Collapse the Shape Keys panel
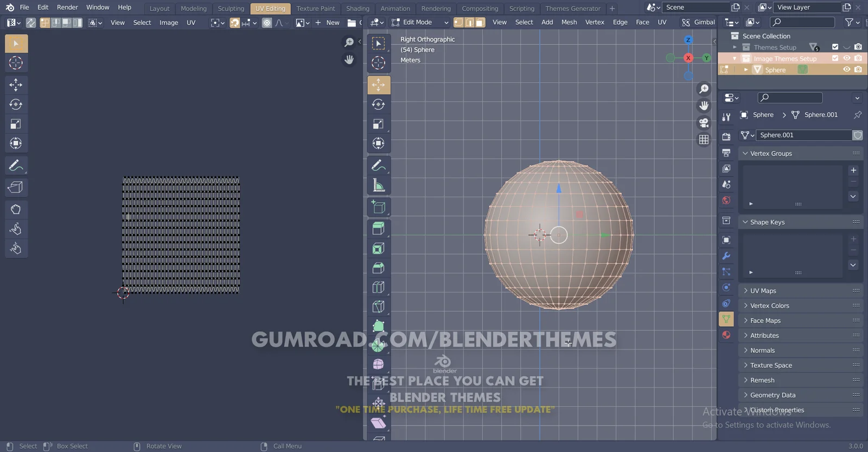 801,222
